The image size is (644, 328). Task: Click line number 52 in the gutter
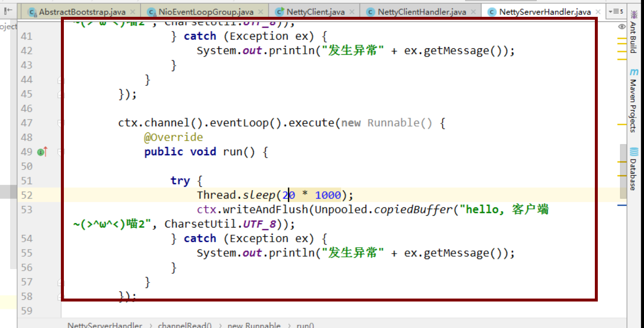(26, 196)
